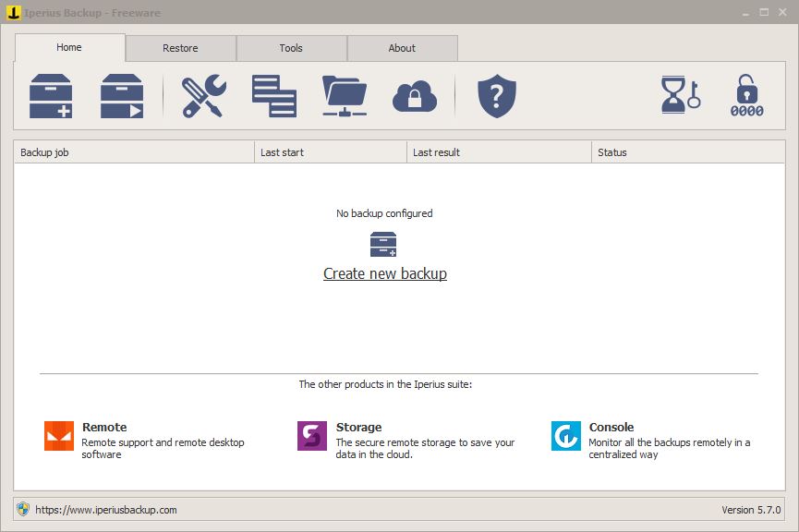Click the Create new backup link
The width and height of the screenshot is (799, 532).
coord(384,274)
